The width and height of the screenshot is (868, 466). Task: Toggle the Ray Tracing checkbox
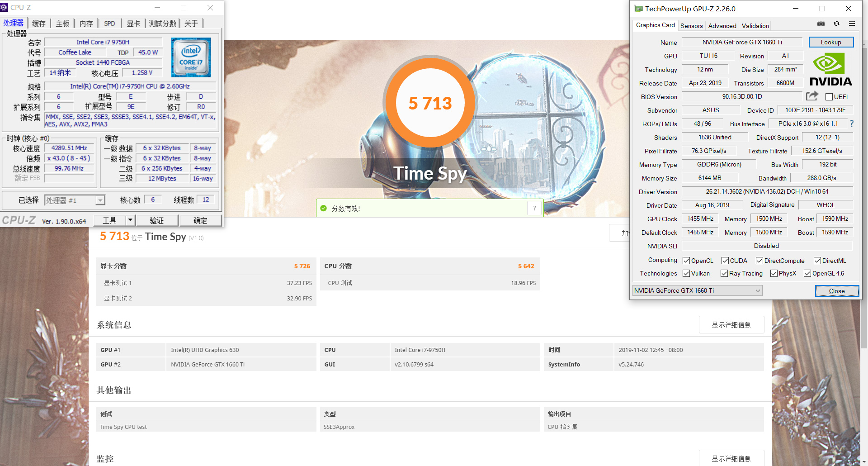click(x=724, y=273)
